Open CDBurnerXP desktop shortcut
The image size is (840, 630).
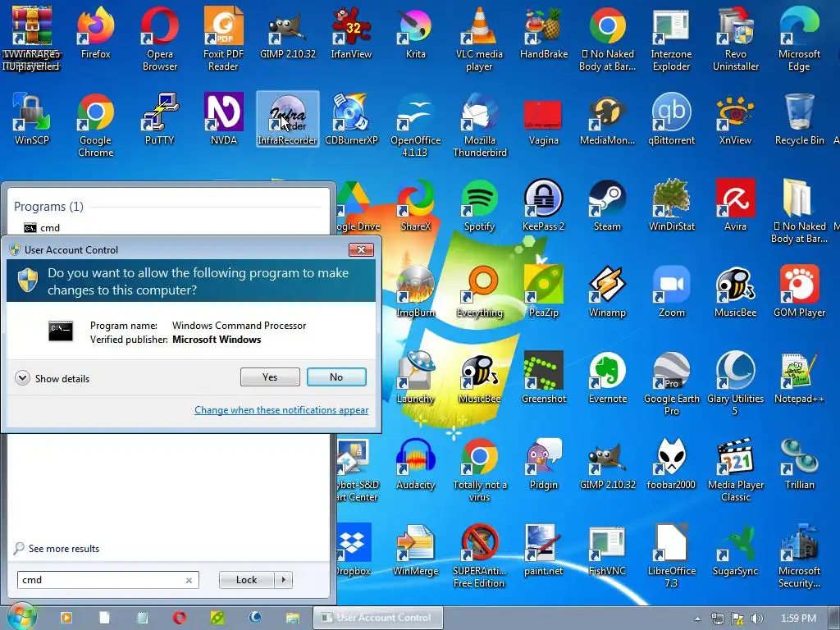click(351, 119)
